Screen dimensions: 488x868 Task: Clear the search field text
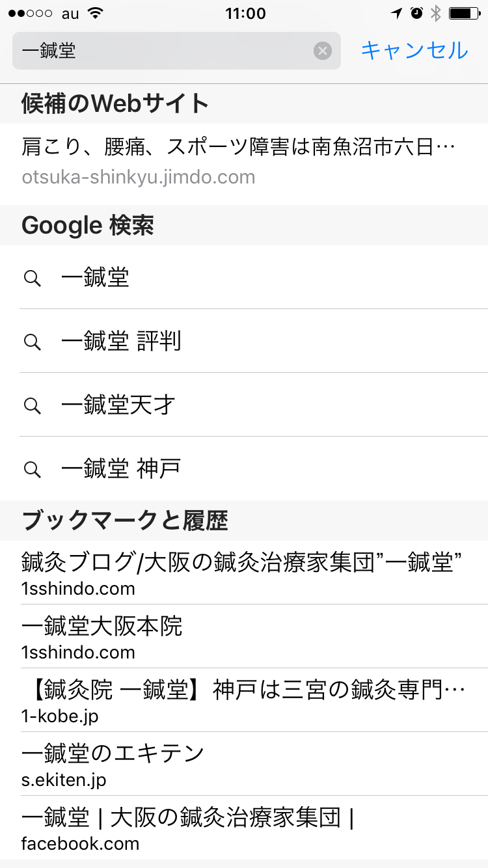click(x=323, y=51)
